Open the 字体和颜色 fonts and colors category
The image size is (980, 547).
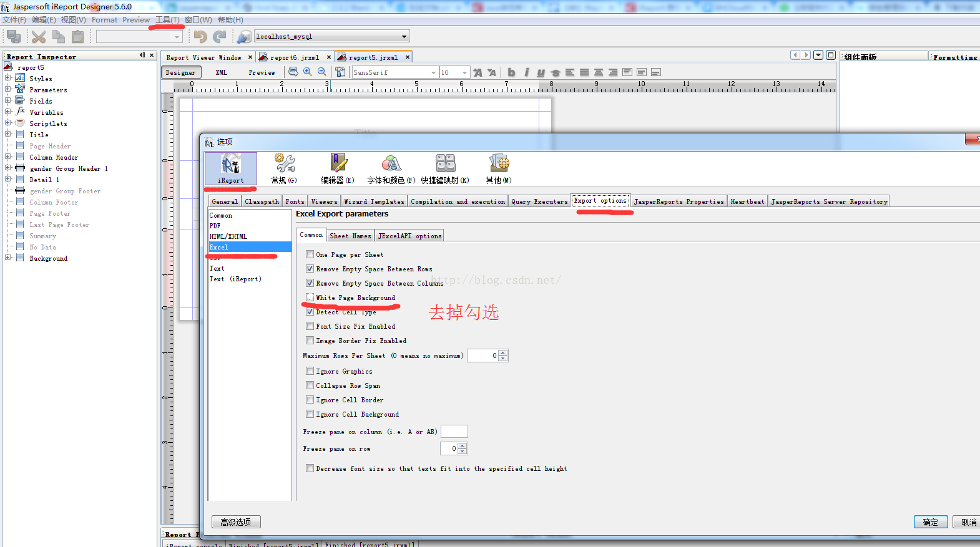point(391,168)
